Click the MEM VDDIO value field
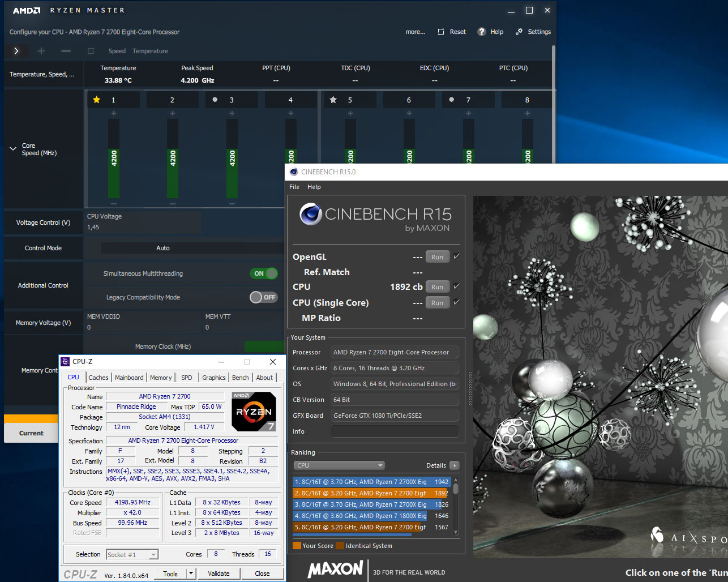 tap(144, 327)
